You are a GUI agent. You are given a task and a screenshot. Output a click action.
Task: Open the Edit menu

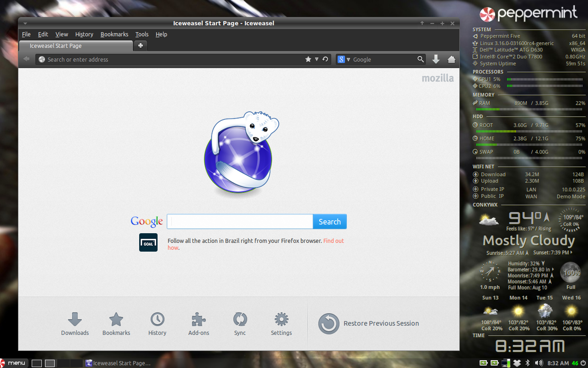pyautogui.click(x=43, y=34)
